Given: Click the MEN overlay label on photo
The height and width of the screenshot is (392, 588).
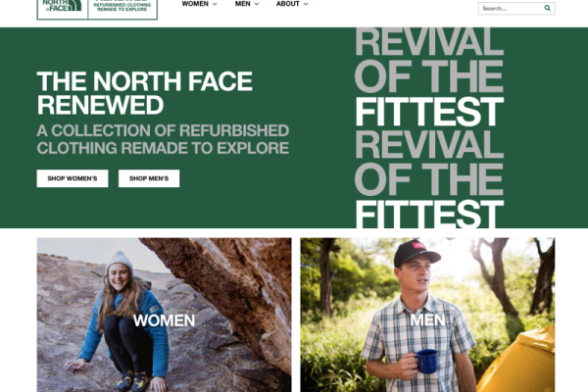Looking at the screenshot, I should [x=427, y=320].
